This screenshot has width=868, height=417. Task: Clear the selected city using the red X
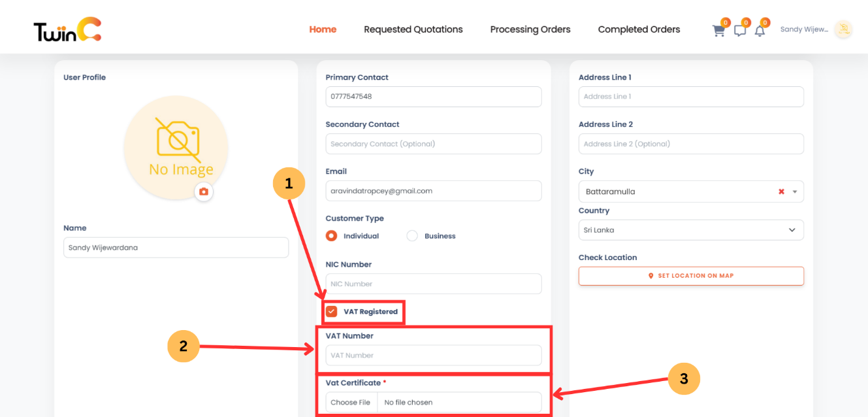[x=781, y=191]
